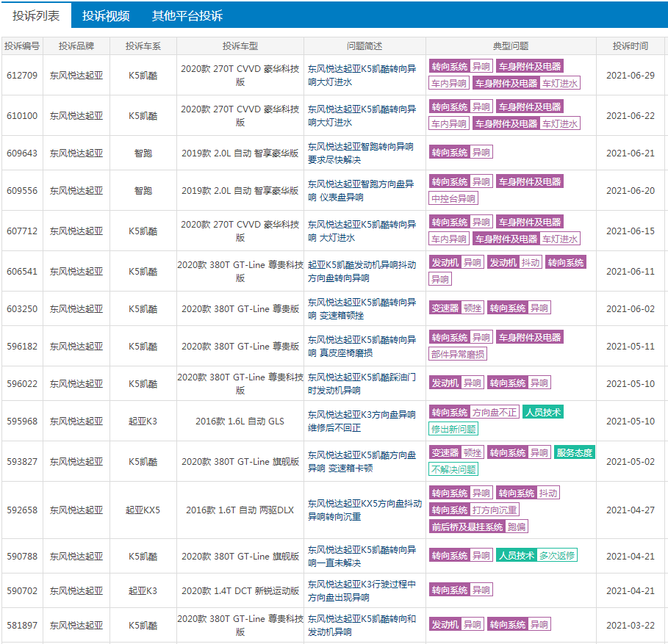The width and height of the screenshot is (668, 644).
Task: Select the 投诉列表 tab
Action: tap(36, 15)
